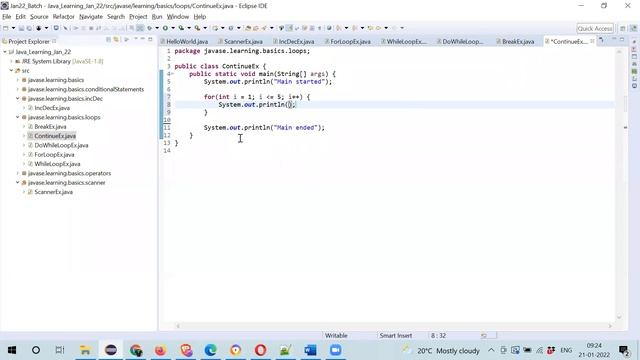Click the New file toolbar icon

coord(6,28)
